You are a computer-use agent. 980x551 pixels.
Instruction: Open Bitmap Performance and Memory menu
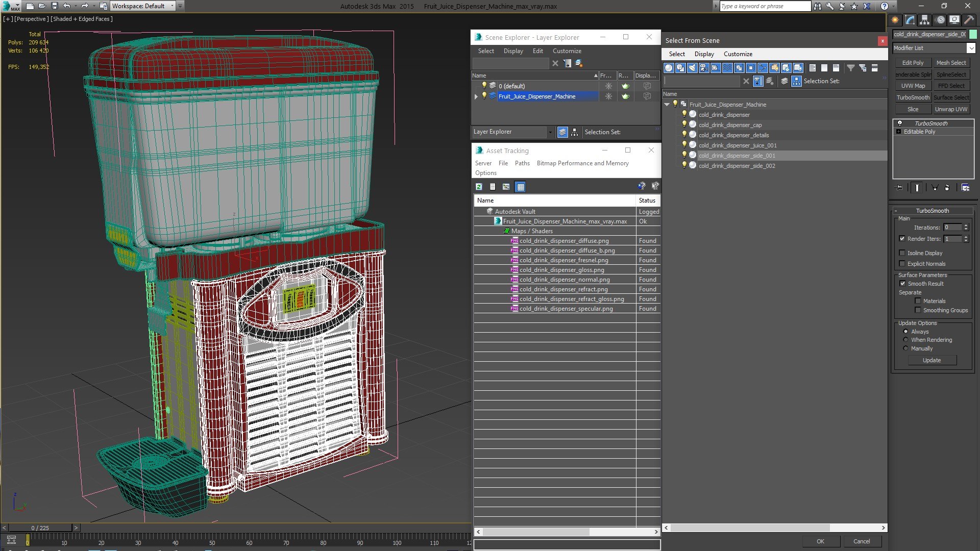582,163
